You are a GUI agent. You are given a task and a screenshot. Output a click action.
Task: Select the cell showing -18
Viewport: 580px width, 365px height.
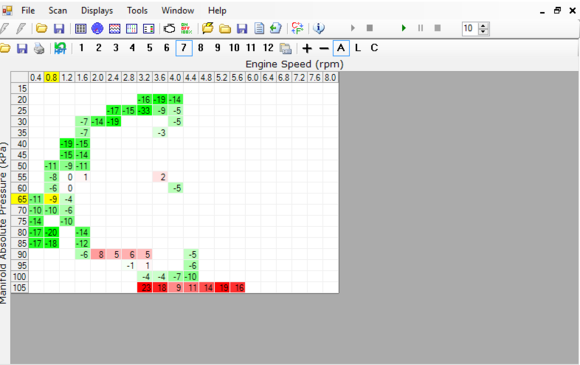[x=51, y=243]
